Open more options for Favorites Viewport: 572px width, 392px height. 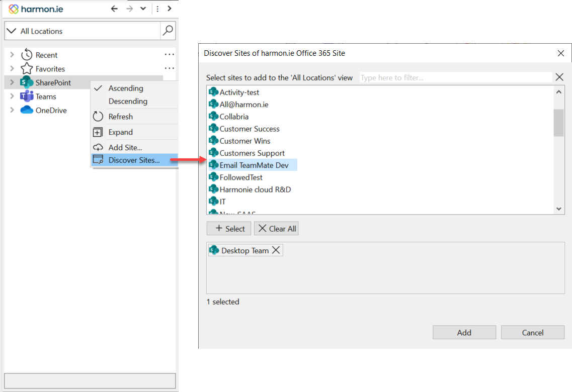coord(169,68)
